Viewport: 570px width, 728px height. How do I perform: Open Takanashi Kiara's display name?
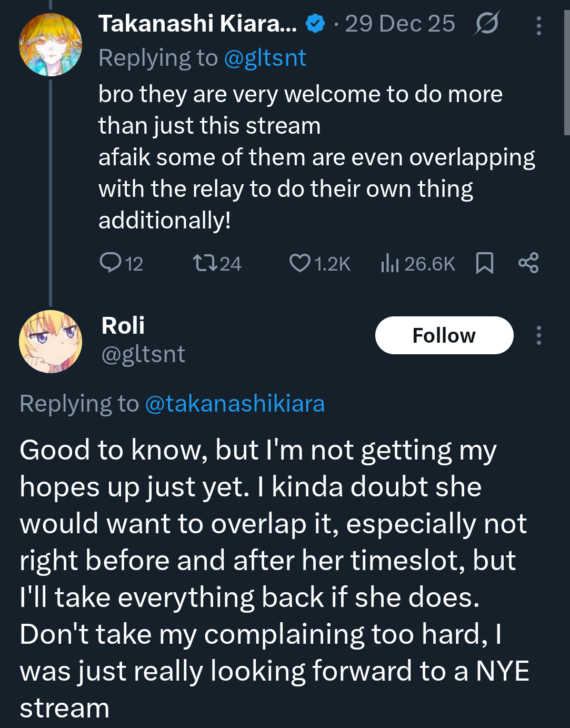197,24
